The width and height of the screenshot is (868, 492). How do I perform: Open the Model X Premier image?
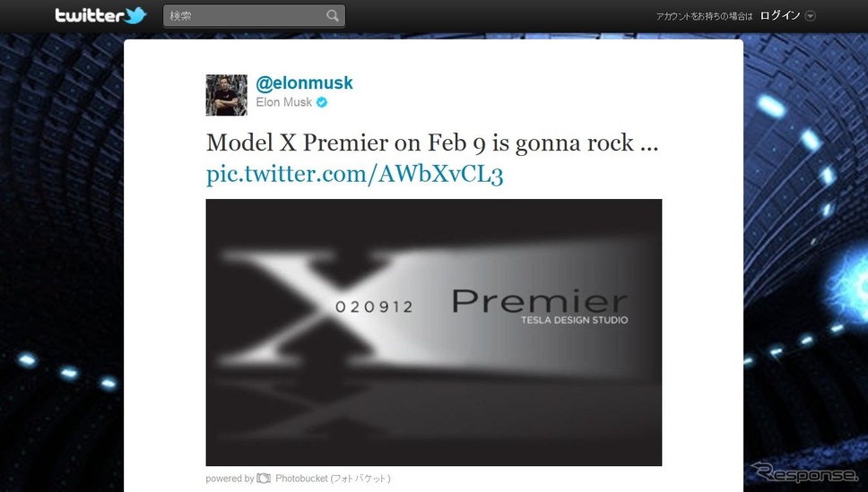pyautogui.click(x=433, y=332)
